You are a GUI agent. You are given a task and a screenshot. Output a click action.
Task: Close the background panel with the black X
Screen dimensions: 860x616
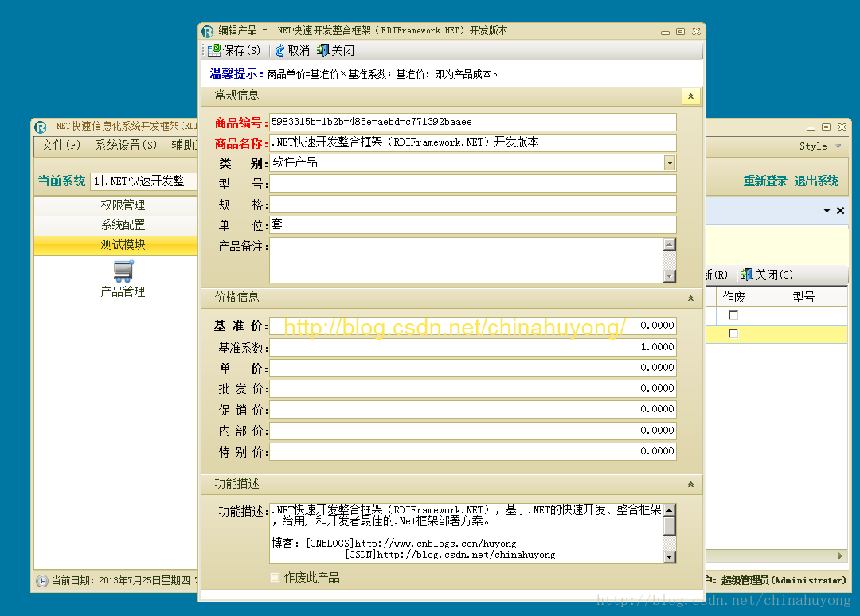840,210
